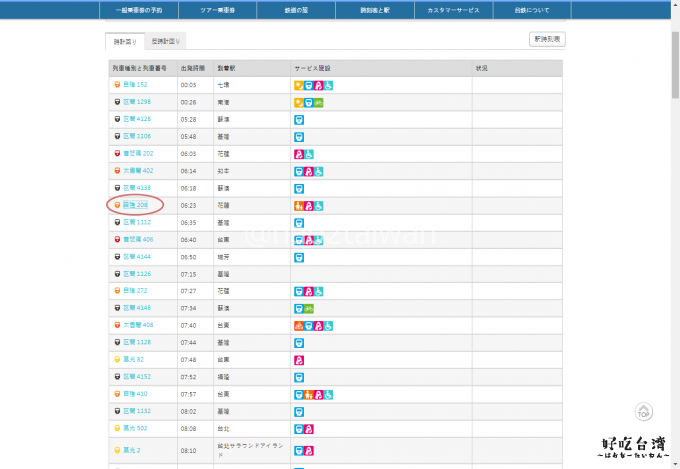Image resolution: width=680 pixels, height=469 pixels.
Task: Click orange service icon in train 408 row
Action: pos(298,325)
